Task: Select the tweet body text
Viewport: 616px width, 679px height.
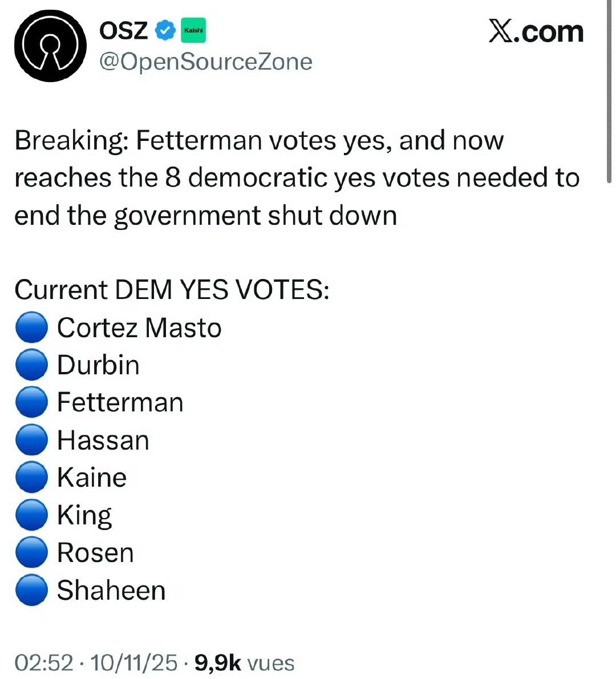Action: pyautogui.click(x=285, y=177)
